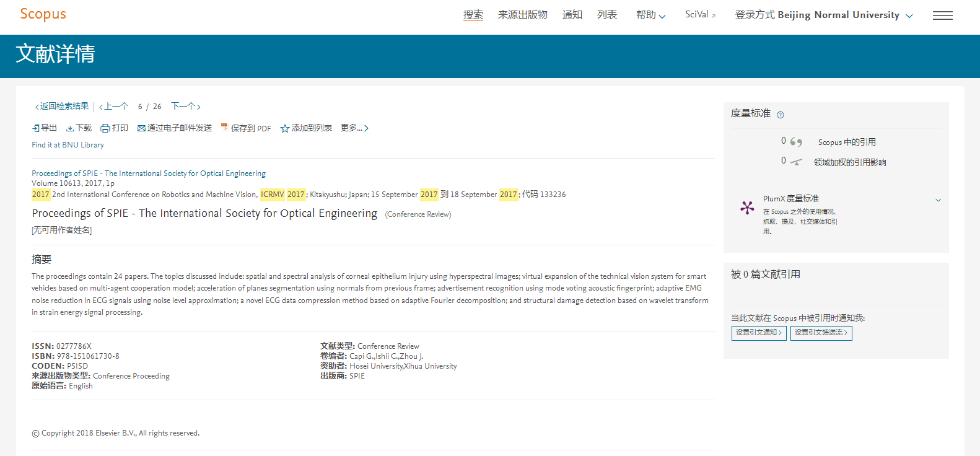Click the metrics help question mark icon
The image size is (980, 456).
pyautogui.click(x=781, y=115)
